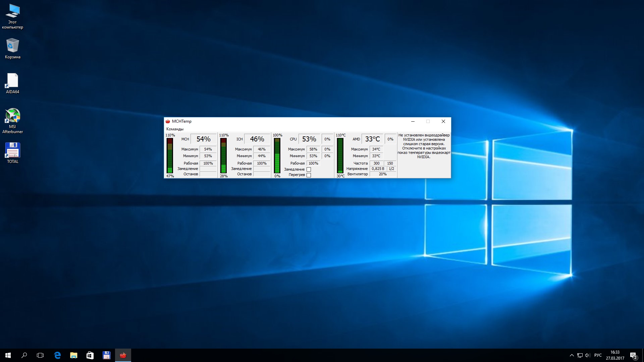
Task: Click MCHTemp flame icon in taskbar
Action: (x=123, y=355)
